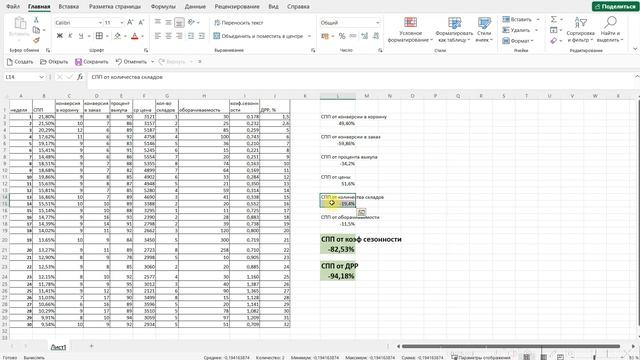
Task: Click the decrease decimal icon
Action: 376,36
